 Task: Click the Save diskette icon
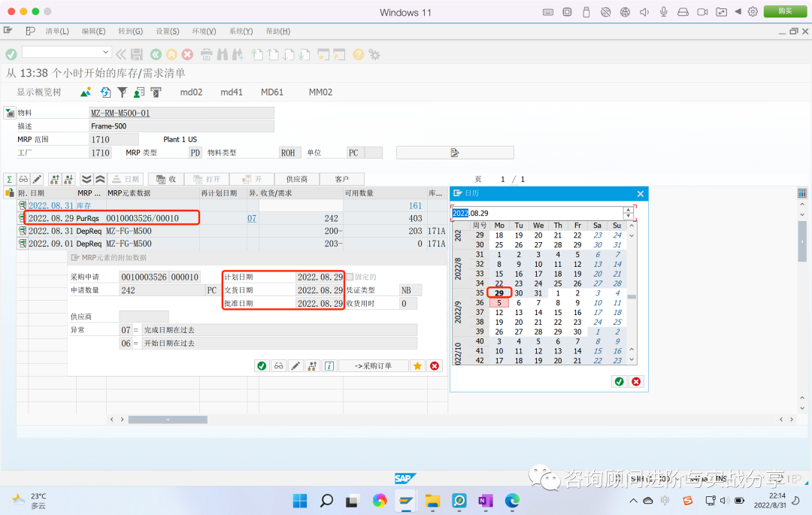pos(137,54)
